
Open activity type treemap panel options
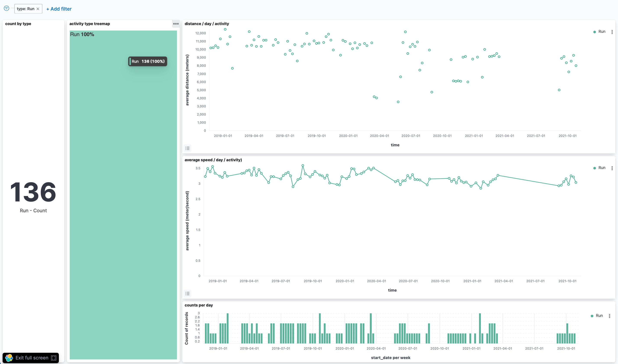coord(176,24)
